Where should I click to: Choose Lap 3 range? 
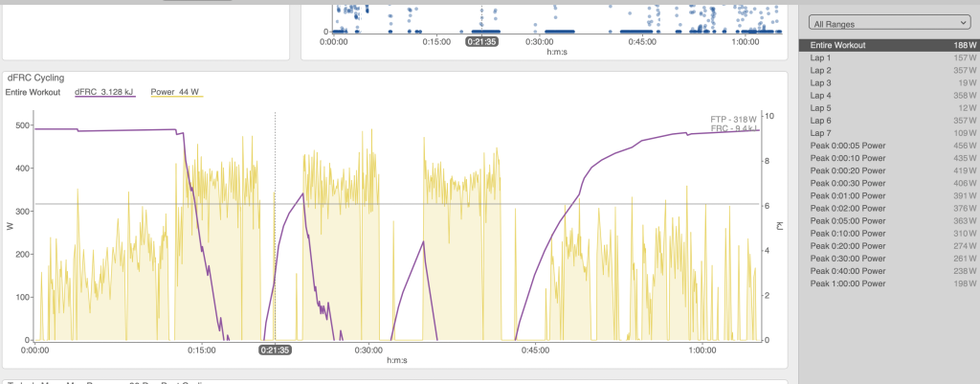pyautogui.click(x=889, y=82)
